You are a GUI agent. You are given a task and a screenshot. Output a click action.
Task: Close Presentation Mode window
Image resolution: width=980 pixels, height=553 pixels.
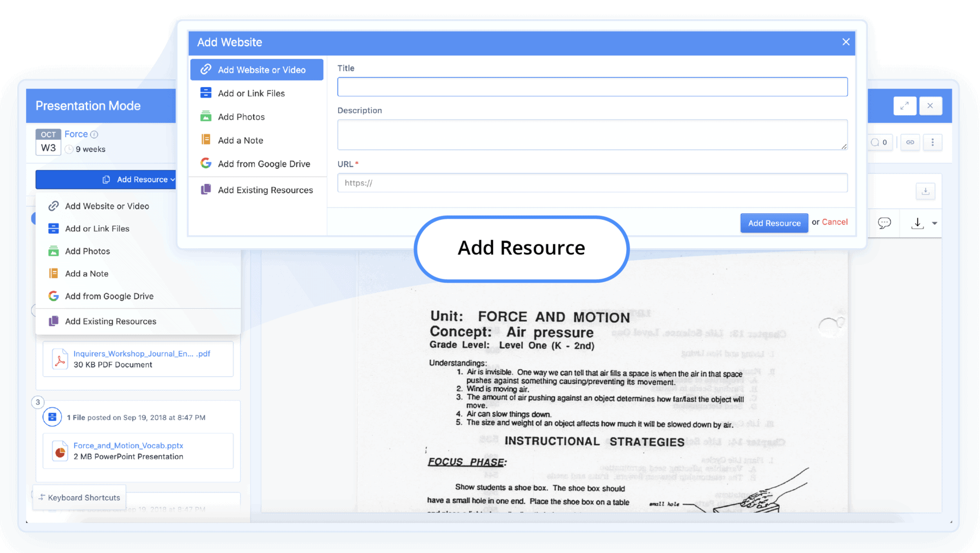pos(930,106)
